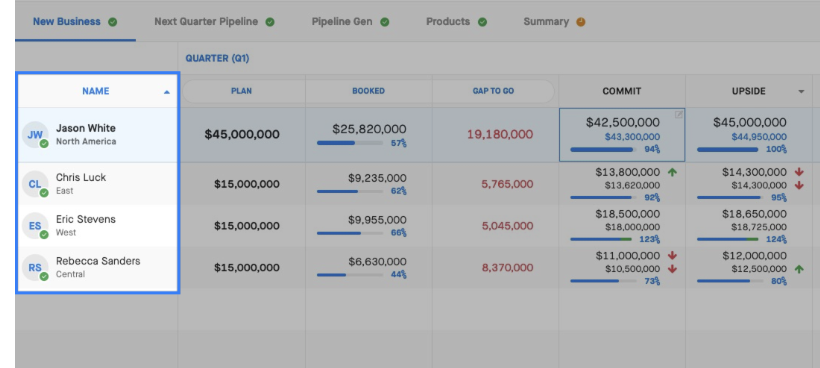The width and height of the screenshot is (820, 368).
Task: Click the 8,370,000 gap value
Action: (508, 268)
